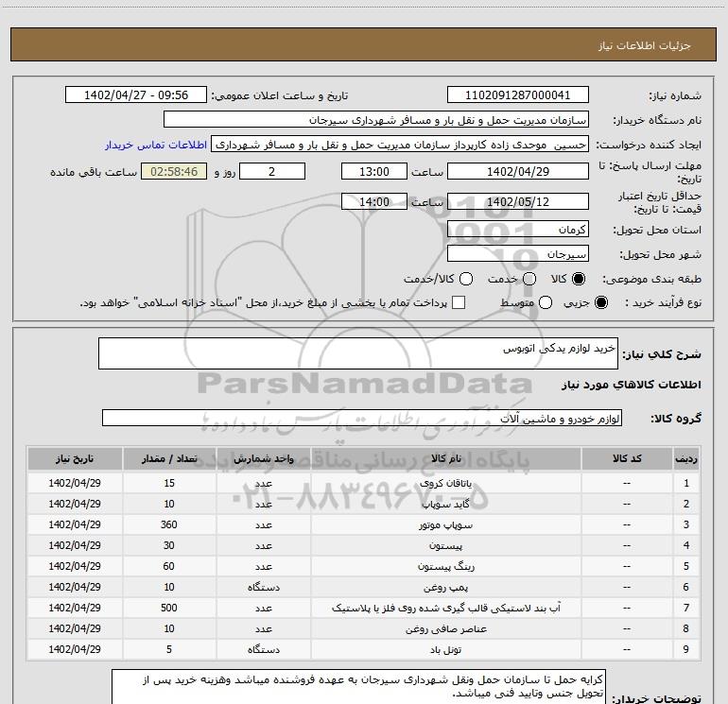This screenshot has width=728, height=704.
Task: Click the دستگاه unit in تونل باد row
Action: pos(263,650)
